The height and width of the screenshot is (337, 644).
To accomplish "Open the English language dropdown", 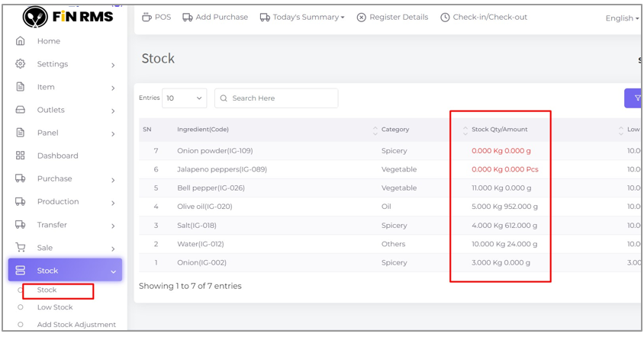I will point(622,18).
